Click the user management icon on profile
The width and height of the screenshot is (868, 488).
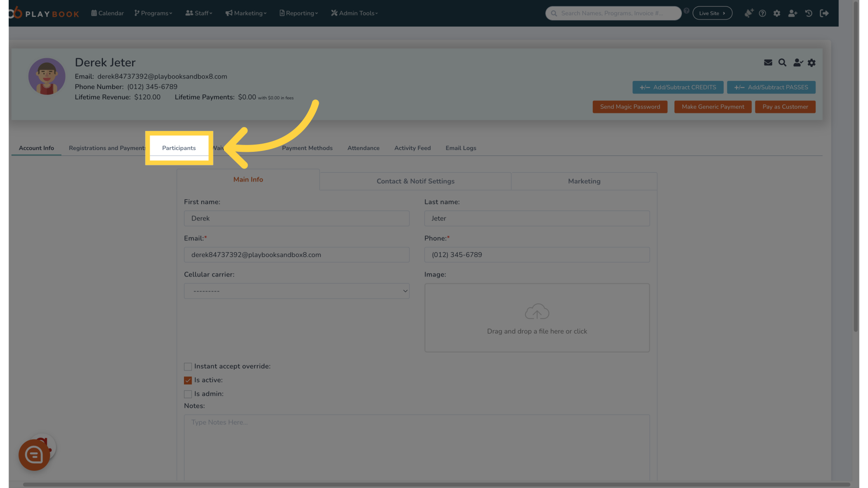click(797, 62)
